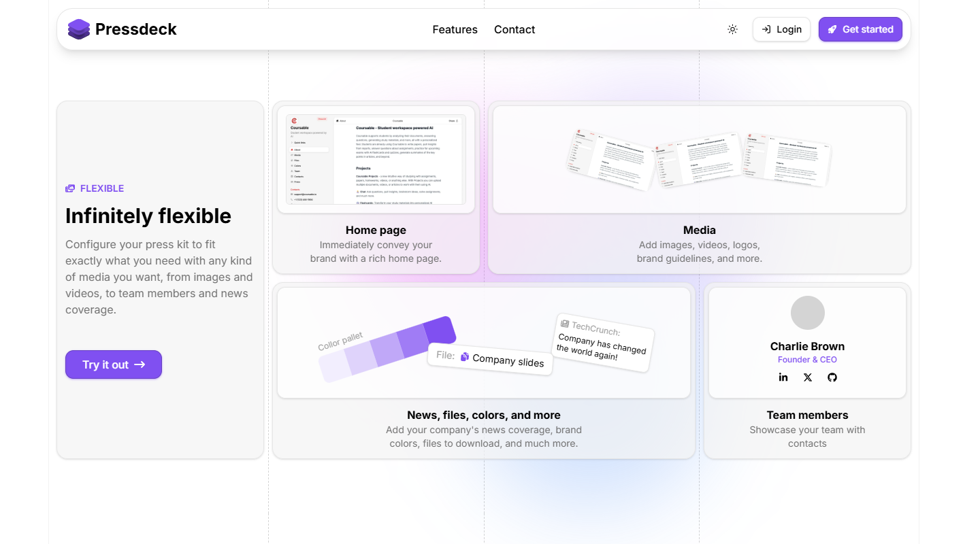Select the lightest lavender color pallet swatch

point(333,368)
